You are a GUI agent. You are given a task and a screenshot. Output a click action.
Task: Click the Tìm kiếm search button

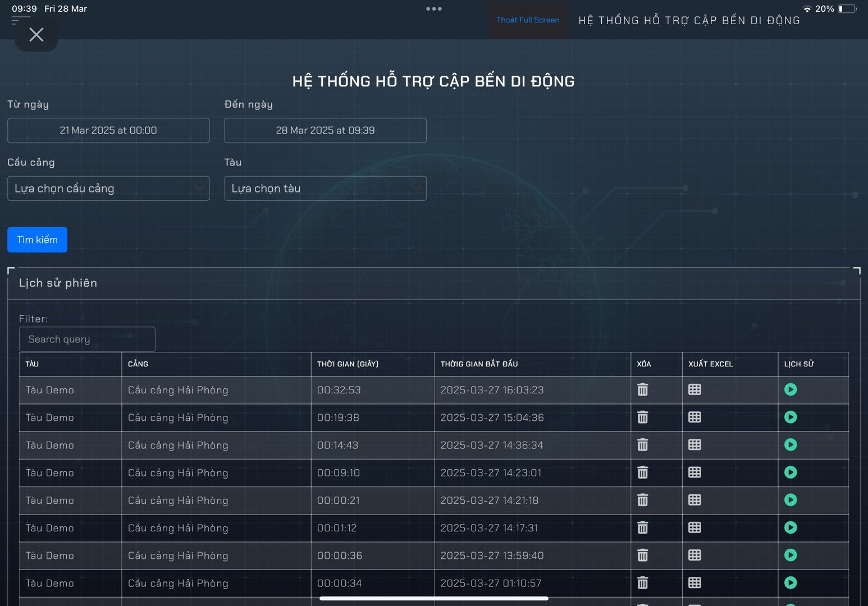coord(37,240)
